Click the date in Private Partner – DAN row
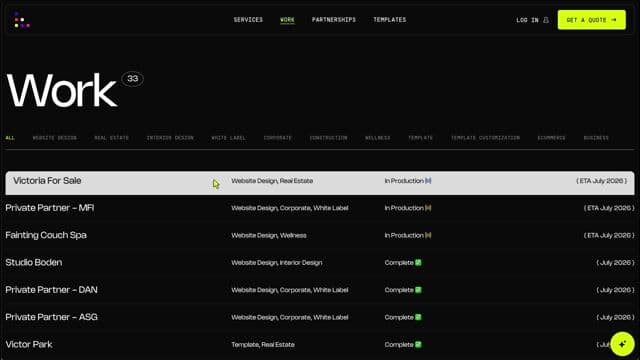 coord(616,290)
